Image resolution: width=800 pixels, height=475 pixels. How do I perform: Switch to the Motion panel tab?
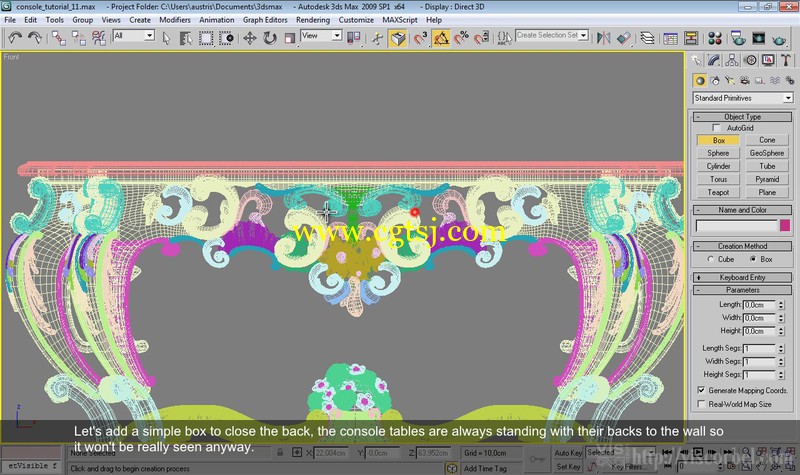pos(750,60)
